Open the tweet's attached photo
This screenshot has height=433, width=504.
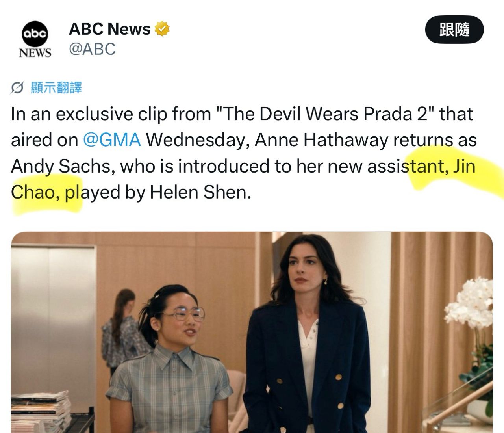click(x=252, y=332)
